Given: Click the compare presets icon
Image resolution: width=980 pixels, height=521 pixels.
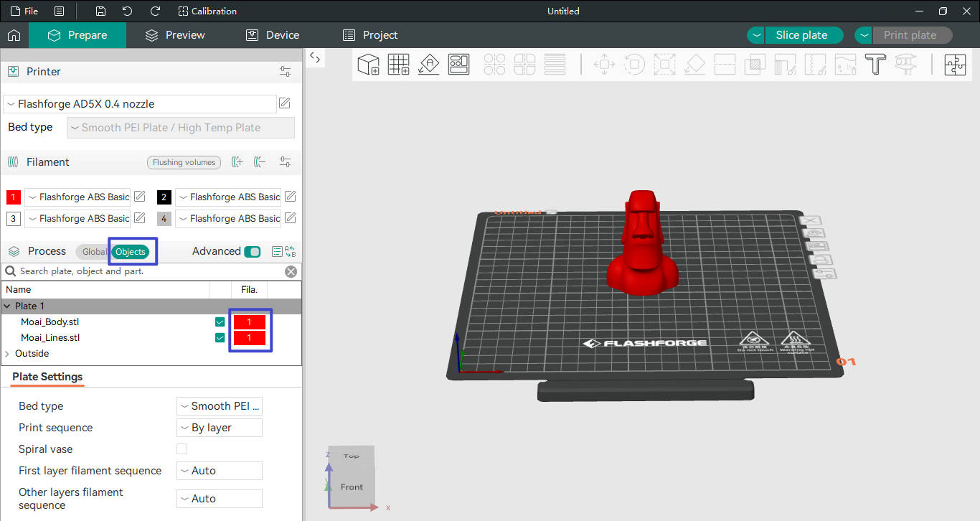Looking at the screenshot, I should 291,252.
